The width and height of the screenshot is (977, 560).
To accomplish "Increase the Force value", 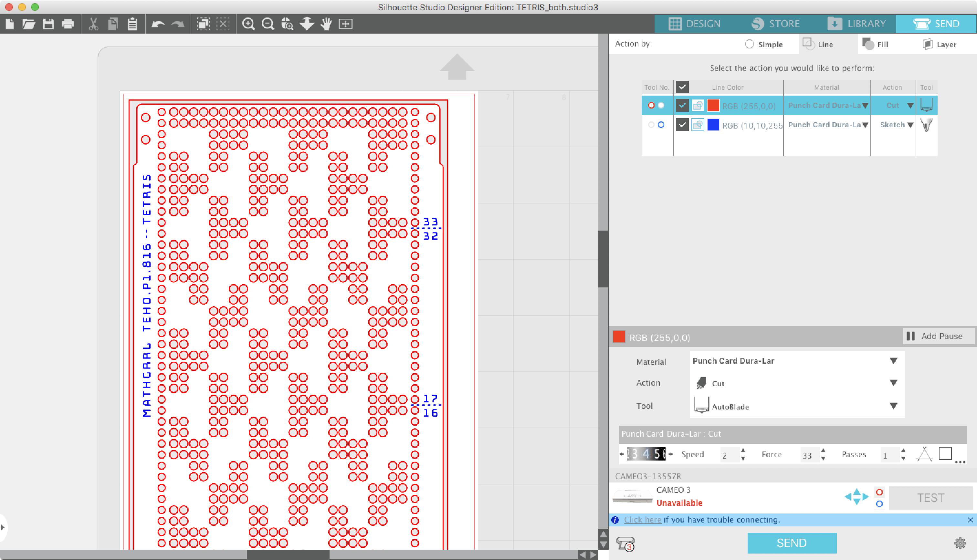I will (823, 451).
